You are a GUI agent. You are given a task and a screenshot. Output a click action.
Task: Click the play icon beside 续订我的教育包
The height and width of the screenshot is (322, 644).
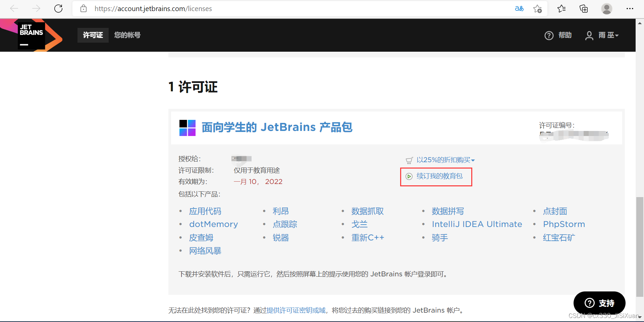coord(409,177)
